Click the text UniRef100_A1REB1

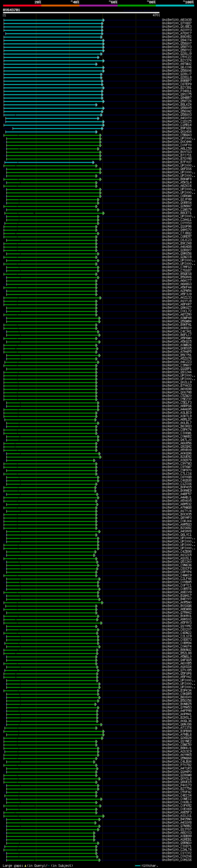(x=177, y=839)
